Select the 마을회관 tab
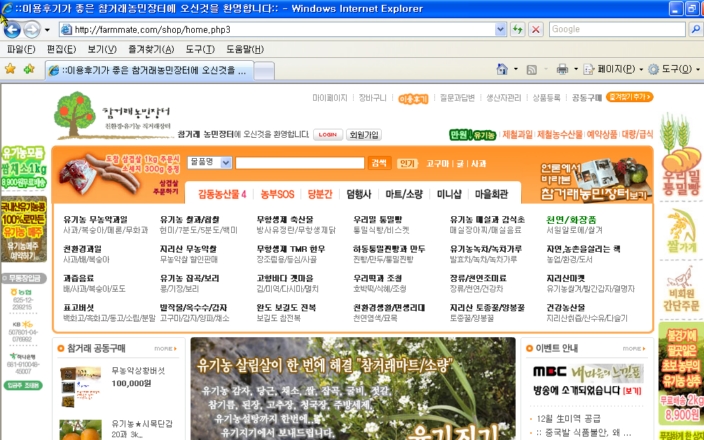This screenshot has width=704, height=440. tap(491, 194)
